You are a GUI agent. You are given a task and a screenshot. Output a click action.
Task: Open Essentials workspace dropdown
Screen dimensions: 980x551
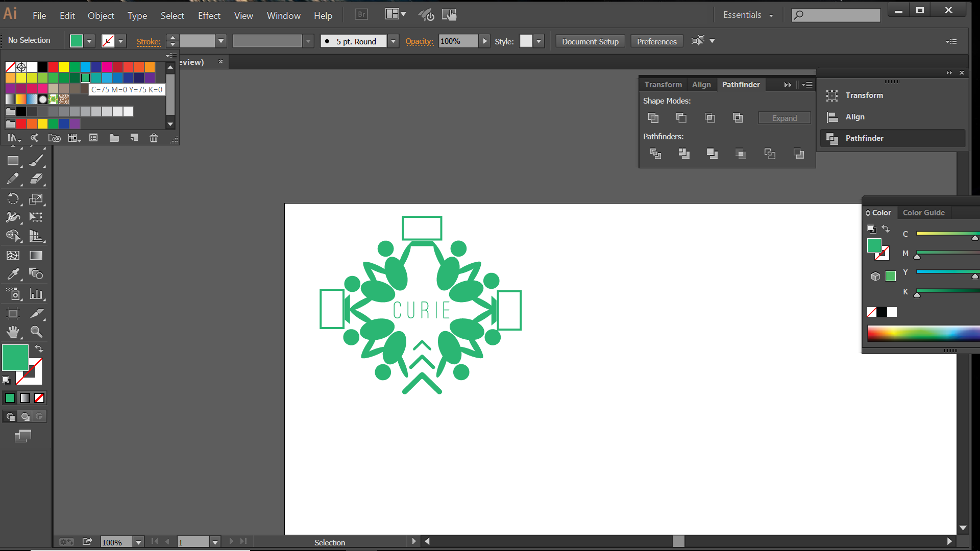tap(748, 15)
